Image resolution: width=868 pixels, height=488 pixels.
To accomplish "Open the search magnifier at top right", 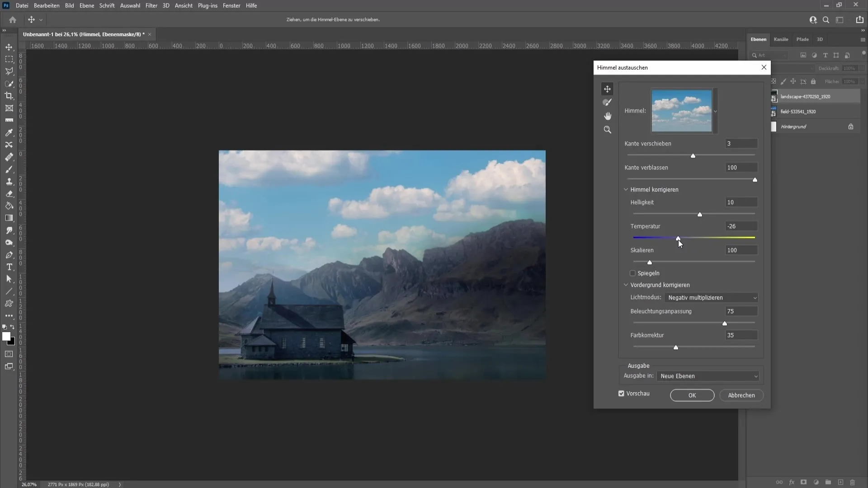I will 826,20.
